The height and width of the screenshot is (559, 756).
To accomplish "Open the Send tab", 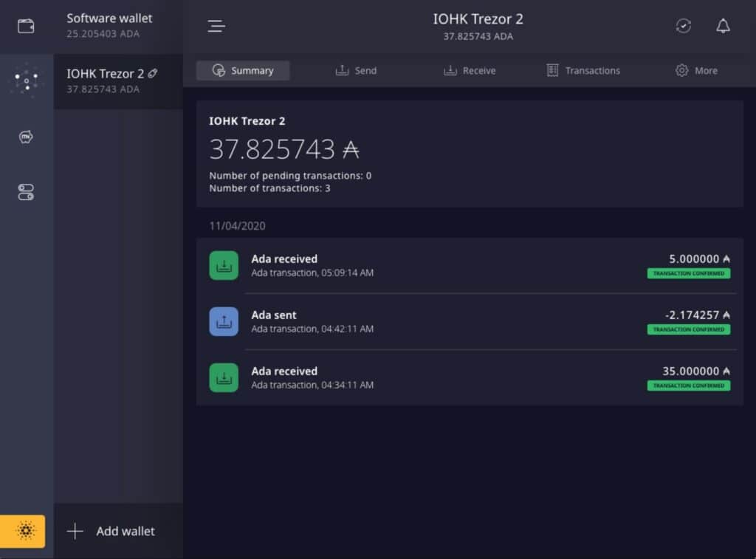I will 356,70.
